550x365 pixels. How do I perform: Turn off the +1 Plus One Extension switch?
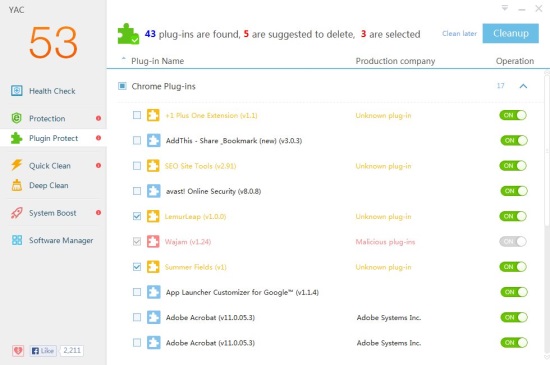click(513, 115)
